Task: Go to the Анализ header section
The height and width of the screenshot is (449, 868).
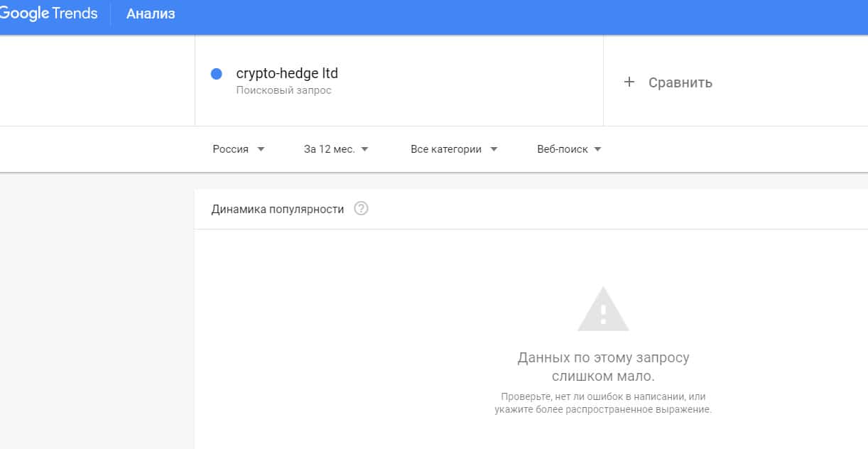Action: click(x=151, y=13)
